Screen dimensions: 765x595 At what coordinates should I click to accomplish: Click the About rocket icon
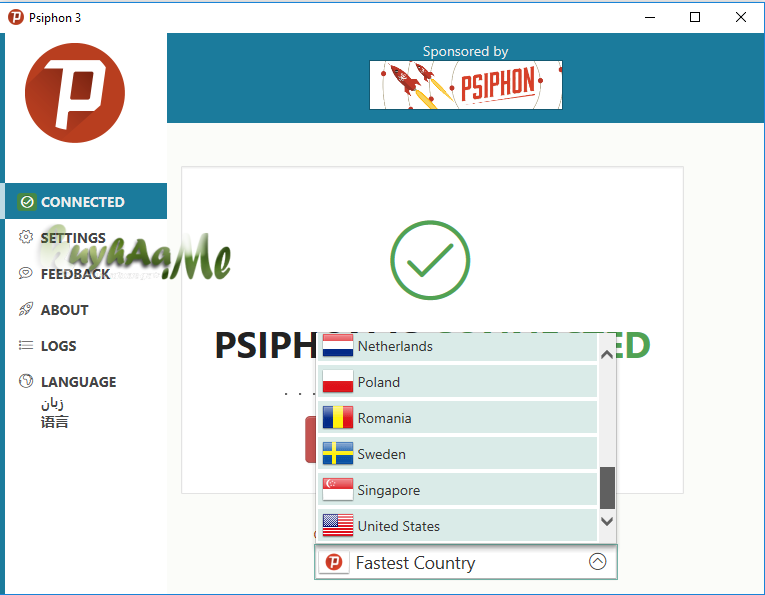point(26,309)
